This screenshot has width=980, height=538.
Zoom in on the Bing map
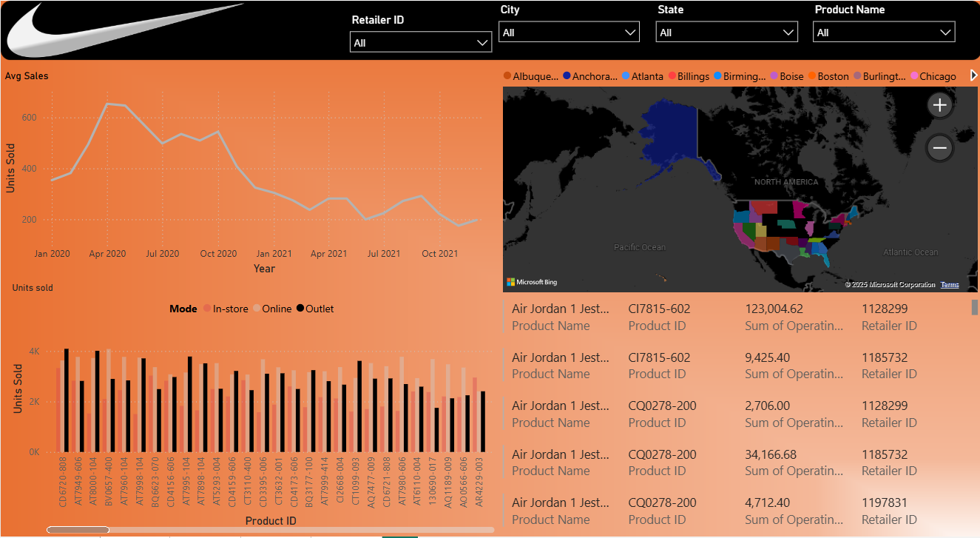pyautogui.click(x=939, y=105)
